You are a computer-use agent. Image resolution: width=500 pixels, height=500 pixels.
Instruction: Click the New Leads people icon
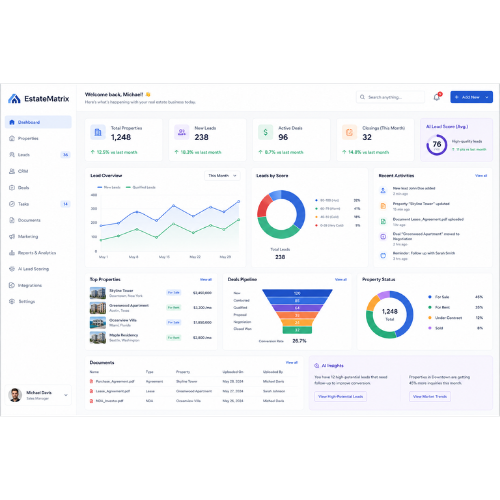pyautogui.click(x=182, y=132)
